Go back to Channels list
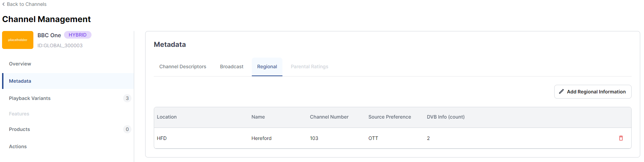644x162 pixels. pyautogui.click(x=26, y=4)
